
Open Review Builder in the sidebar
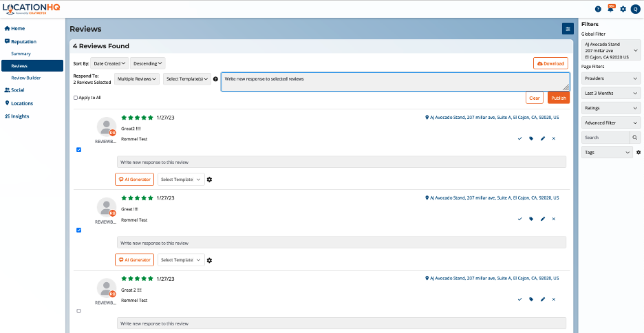(25, 78)
